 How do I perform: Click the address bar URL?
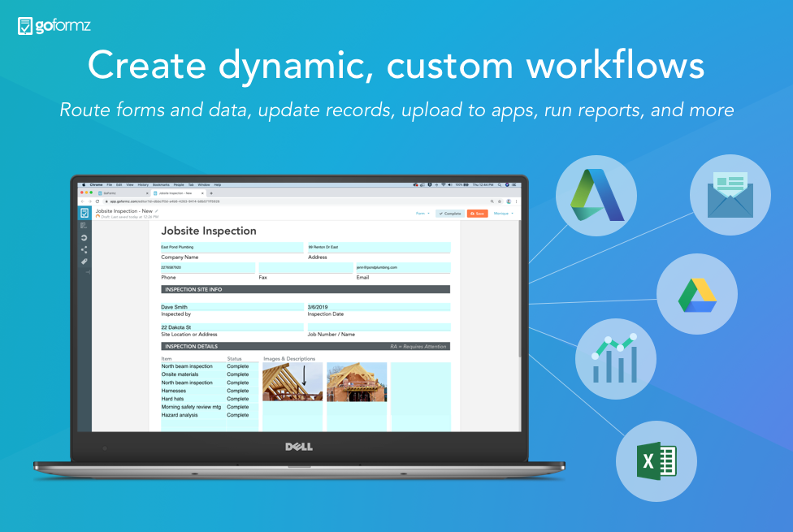pyautogui.click(x=165, y=201)
